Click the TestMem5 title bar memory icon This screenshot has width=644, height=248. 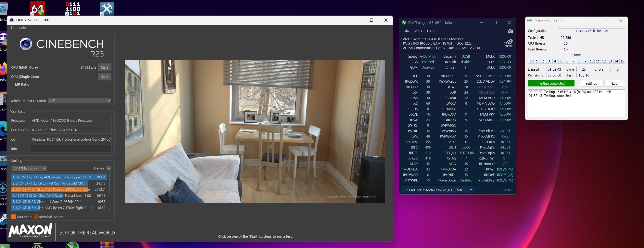[x=530, y=21]
